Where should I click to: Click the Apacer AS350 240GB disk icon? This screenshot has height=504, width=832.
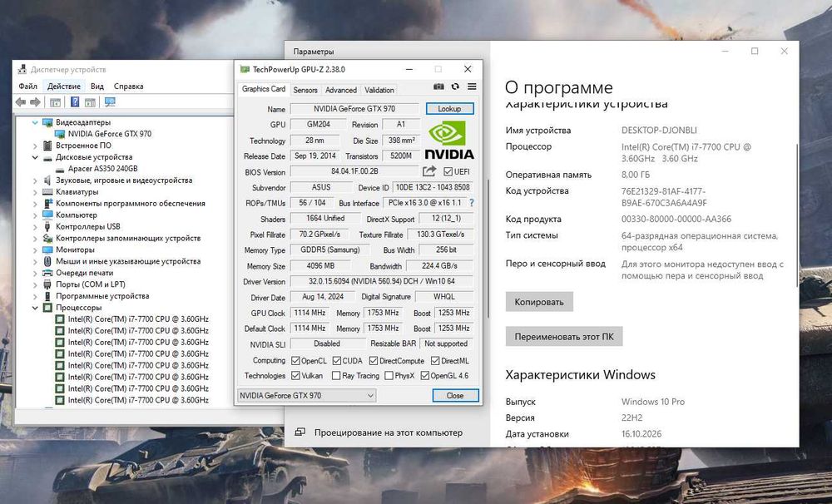59,169
